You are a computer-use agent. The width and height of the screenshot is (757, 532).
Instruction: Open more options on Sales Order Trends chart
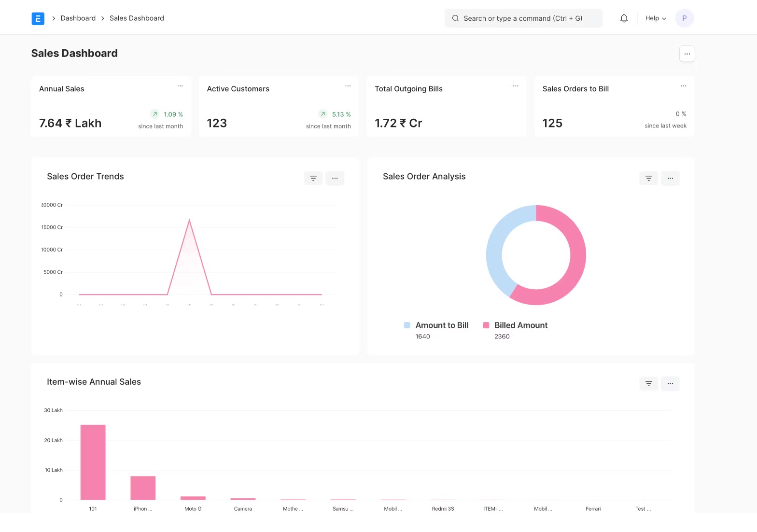335,178
